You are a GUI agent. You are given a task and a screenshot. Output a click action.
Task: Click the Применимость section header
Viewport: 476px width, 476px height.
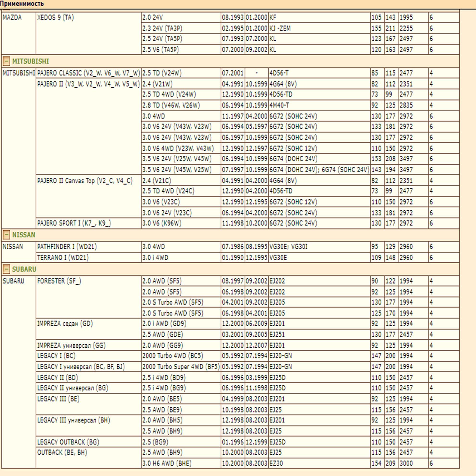(x=22, y=4)
